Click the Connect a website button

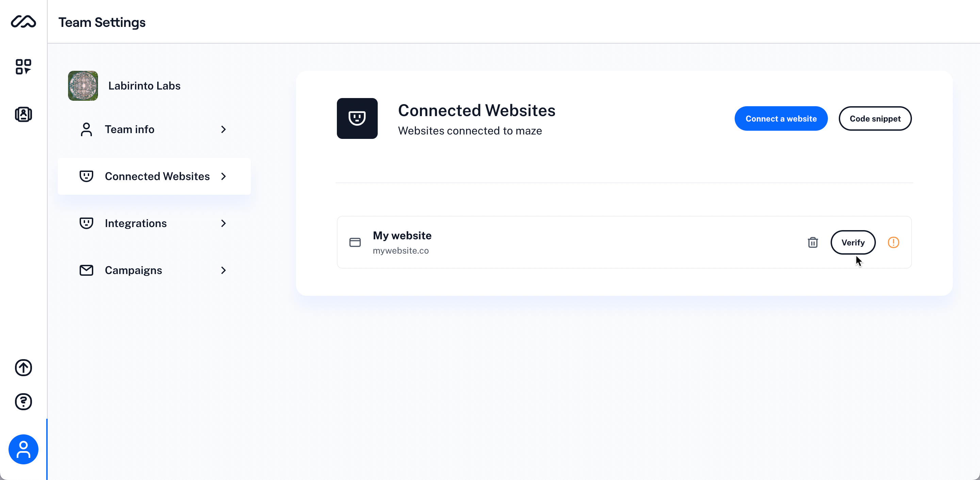(x=781, y=118)
